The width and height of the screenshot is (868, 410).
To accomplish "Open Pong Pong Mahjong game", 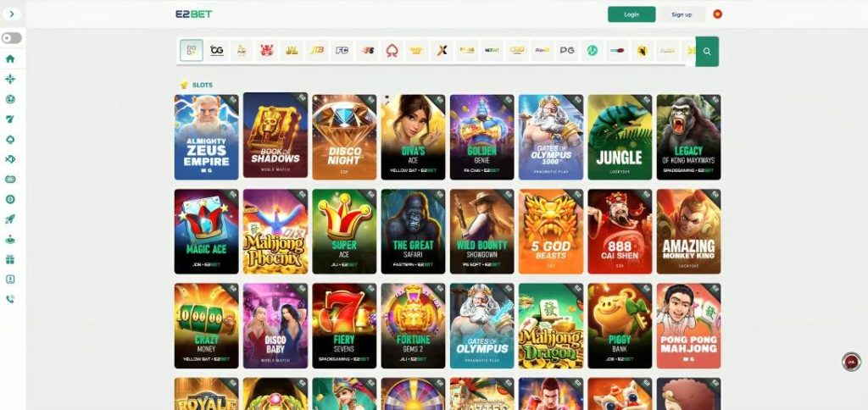I will [688, 326].
